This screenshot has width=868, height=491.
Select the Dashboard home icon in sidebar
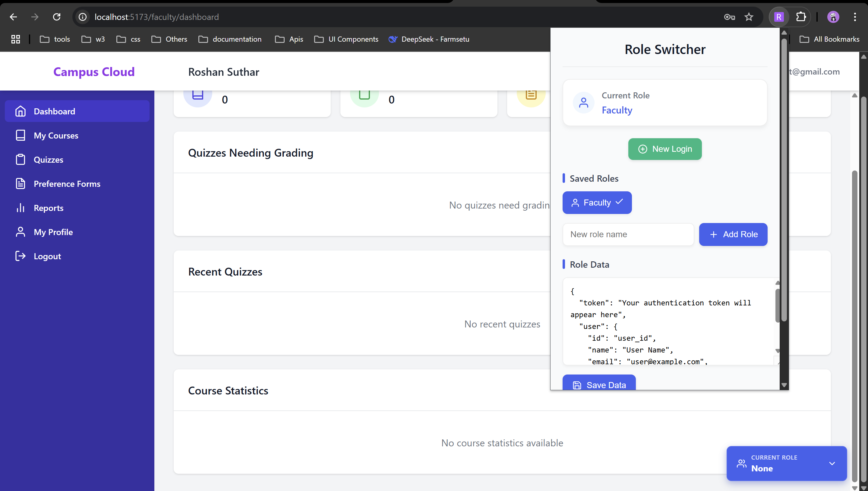[21, 111]
